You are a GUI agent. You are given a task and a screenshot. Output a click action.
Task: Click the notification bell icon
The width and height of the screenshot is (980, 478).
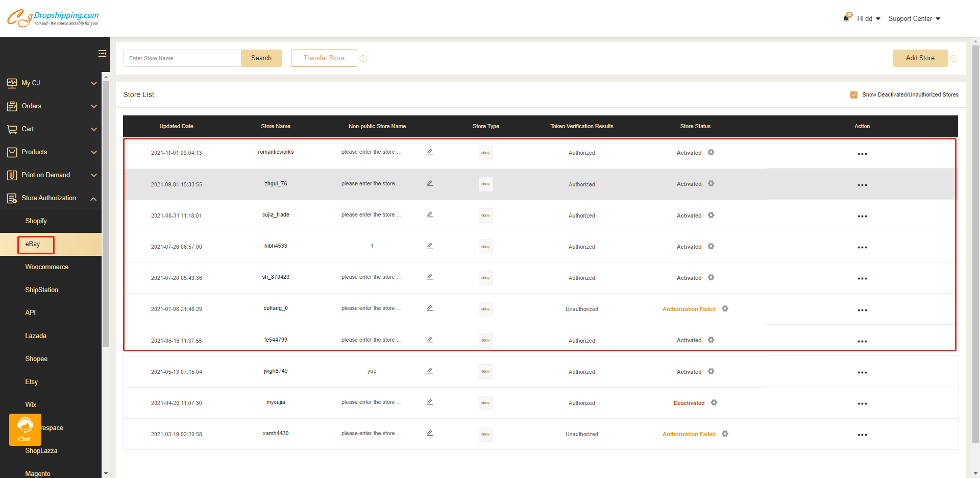(x=846, y=18)
